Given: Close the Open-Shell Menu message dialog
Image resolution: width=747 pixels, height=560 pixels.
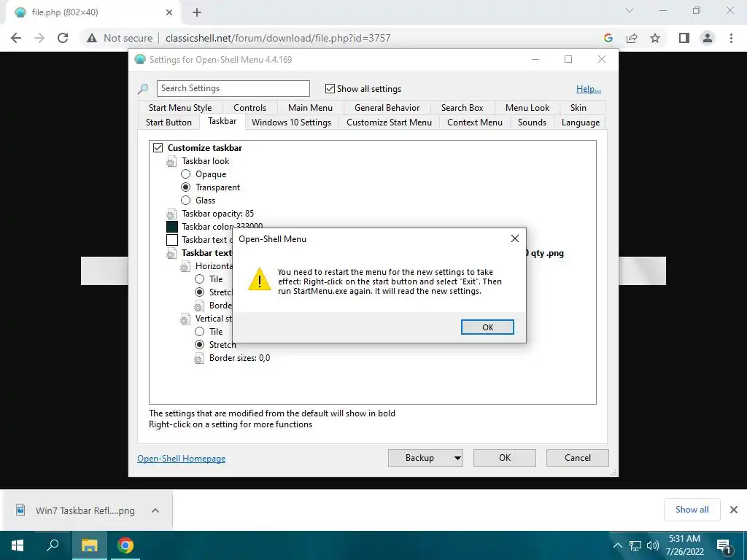Looking at the screenshot, I should [514, 238].
